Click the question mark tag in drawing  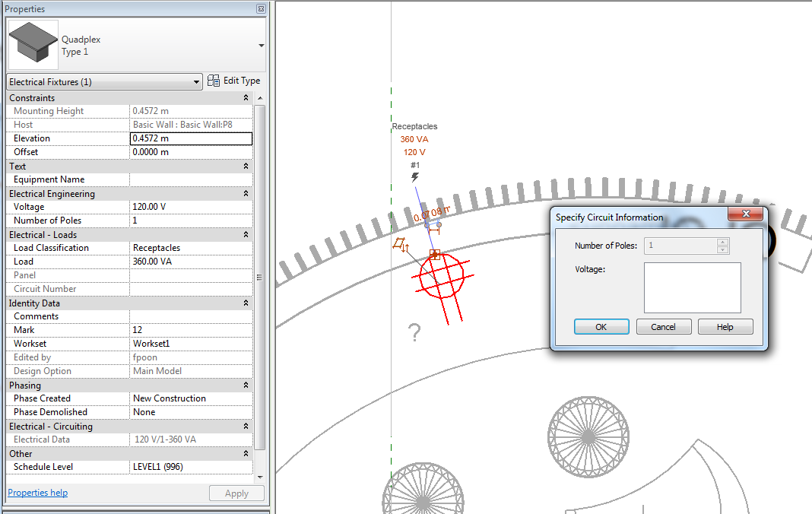point(414,332)
